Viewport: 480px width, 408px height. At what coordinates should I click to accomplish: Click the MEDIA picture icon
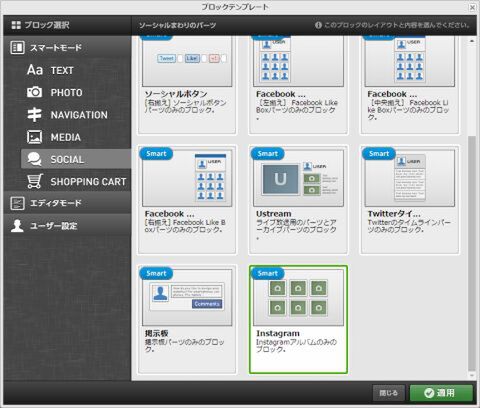pyautogui.click(x=34, y=137)
